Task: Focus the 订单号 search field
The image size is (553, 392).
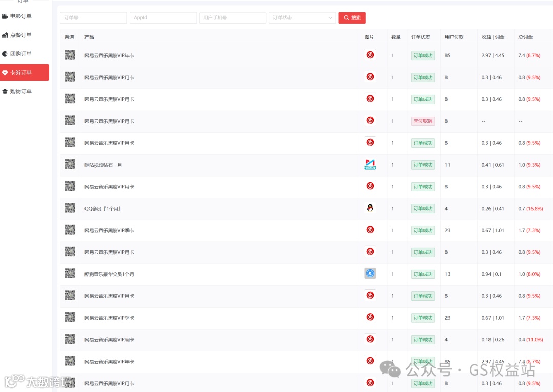Action: click(94, 17)
